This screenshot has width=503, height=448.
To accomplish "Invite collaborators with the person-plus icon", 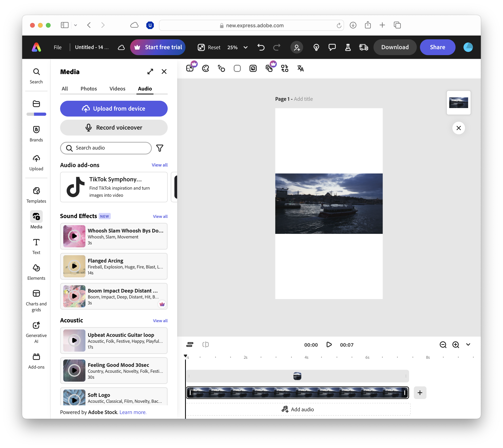I will click(x=297, y=47).
